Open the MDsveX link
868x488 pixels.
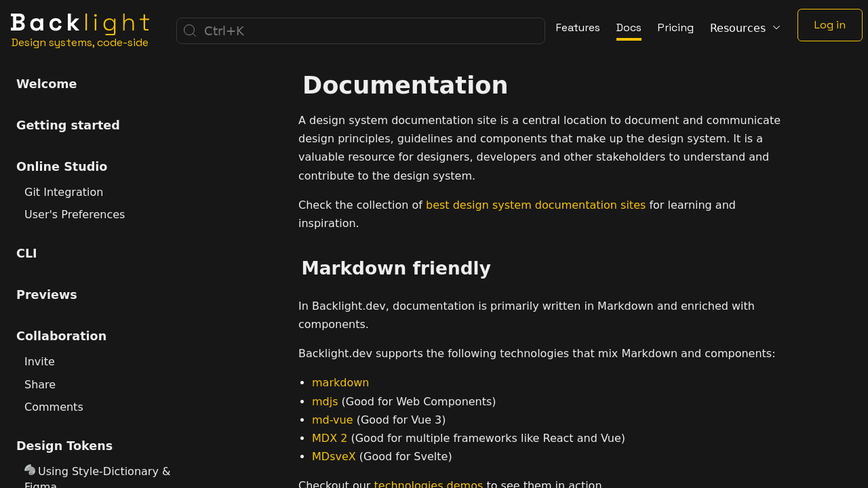coord(334,457)
